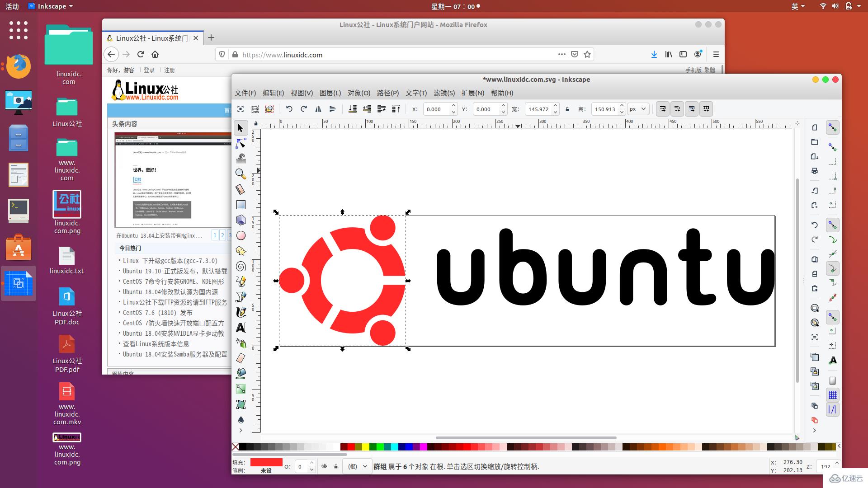Decrease Y position stepper

tap(503, 112)
